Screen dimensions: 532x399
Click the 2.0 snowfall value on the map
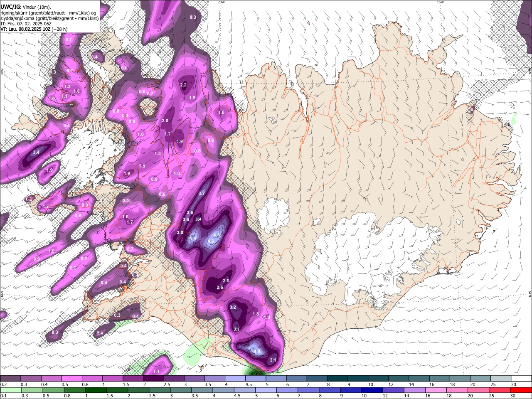tap(165, 121)
